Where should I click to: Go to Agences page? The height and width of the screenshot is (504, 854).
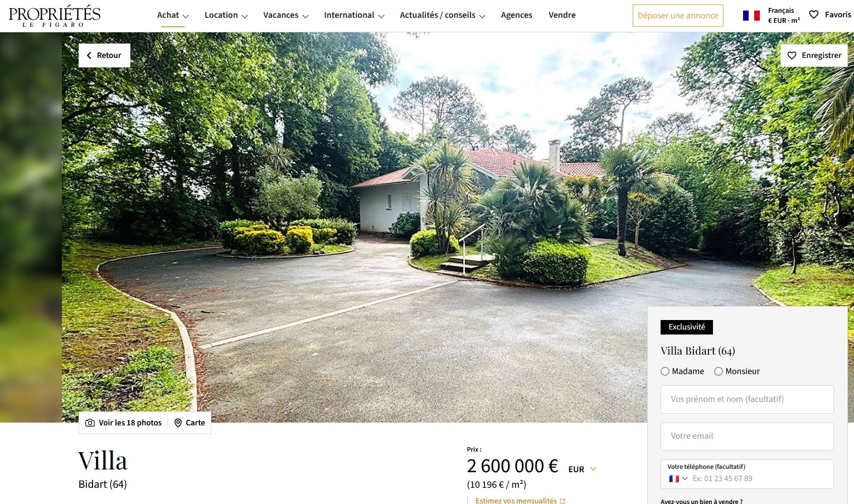tap(516, 15)
